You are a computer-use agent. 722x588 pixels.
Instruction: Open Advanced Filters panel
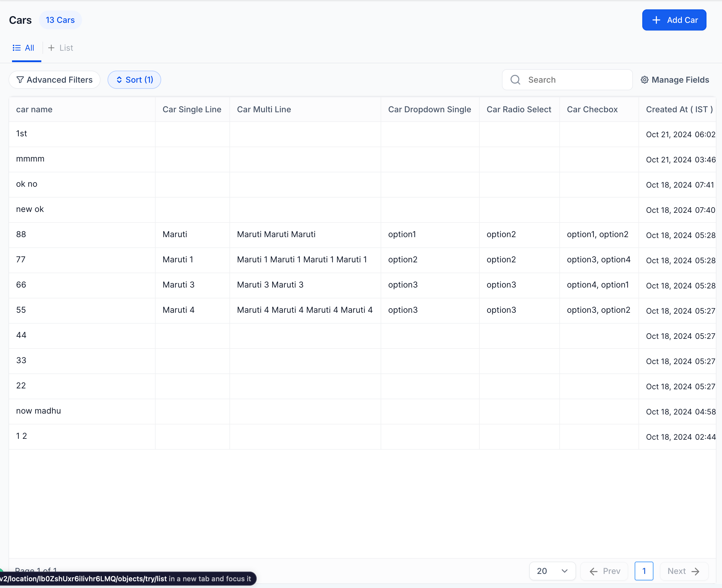point(55,80)
